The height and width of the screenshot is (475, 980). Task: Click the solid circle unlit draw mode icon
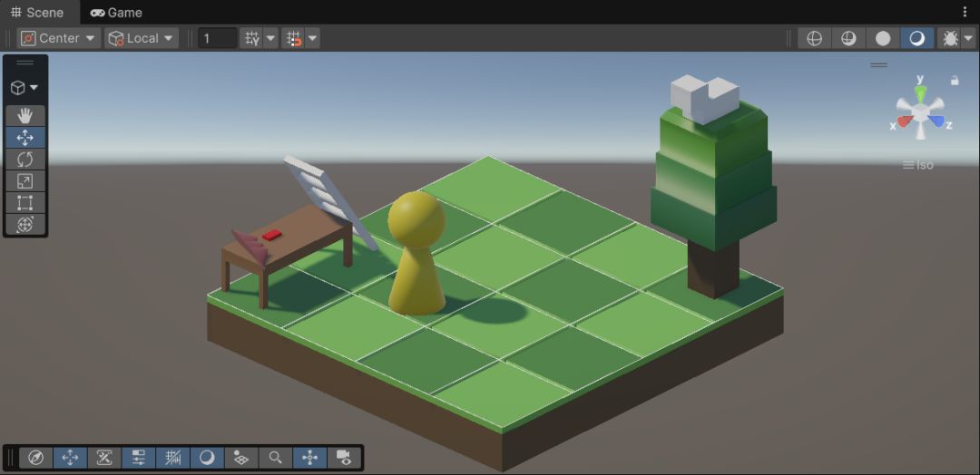(883, 38)
